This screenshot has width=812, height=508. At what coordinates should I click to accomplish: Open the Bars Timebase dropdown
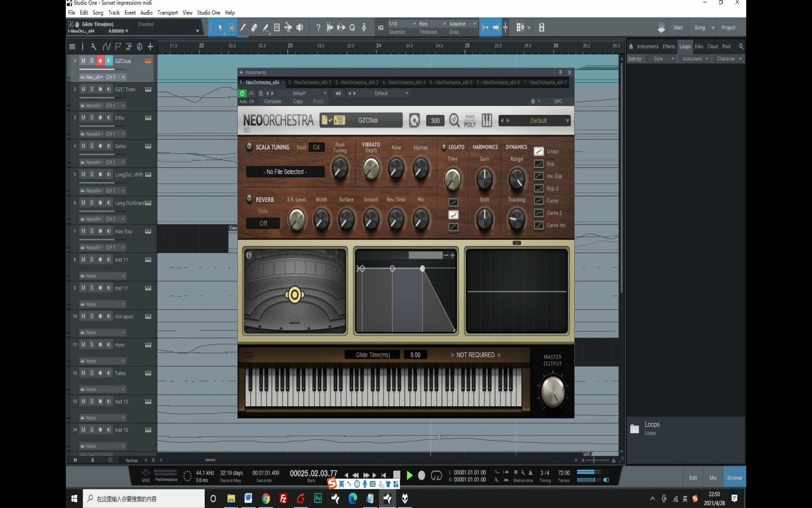point(432,24)
